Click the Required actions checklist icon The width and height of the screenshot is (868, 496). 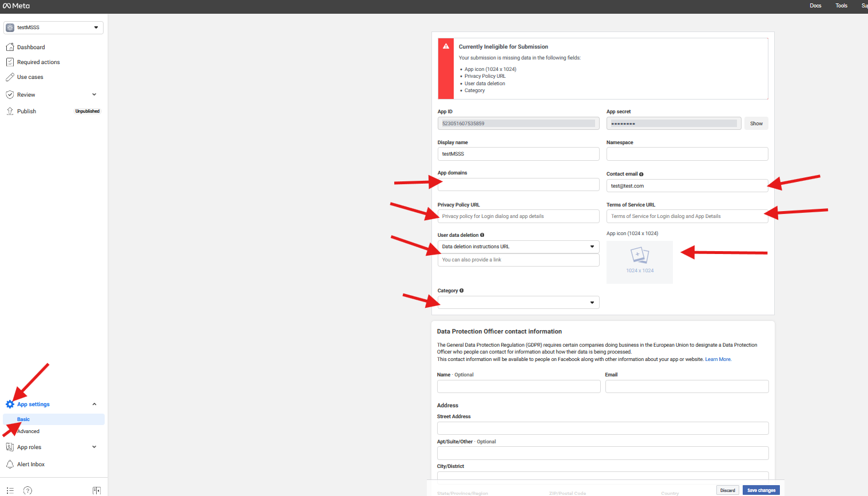point(10,62)
